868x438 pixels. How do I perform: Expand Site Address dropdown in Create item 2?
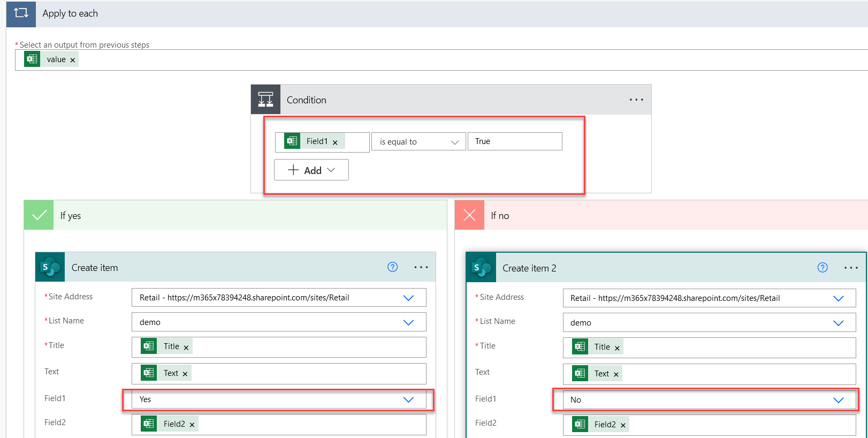[x=839, y=298]
